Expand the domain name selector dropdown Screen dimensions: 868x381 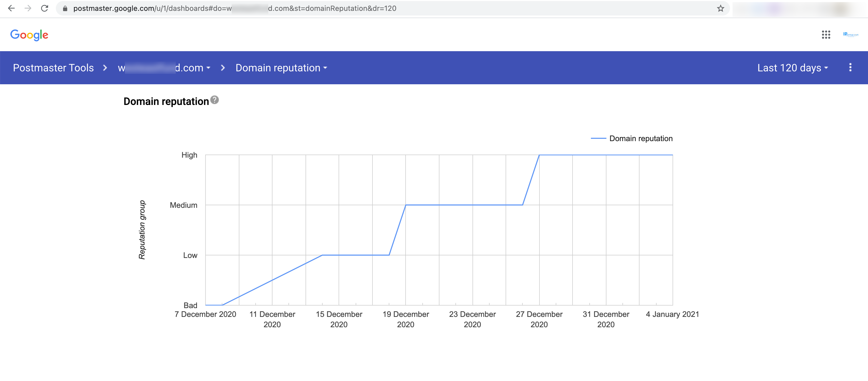click(x=164, y=68)
